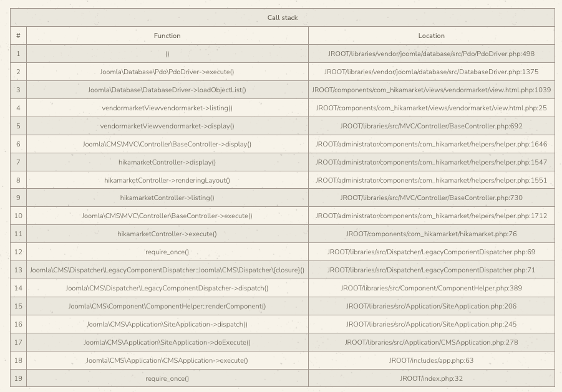The height and width of the screenshot is (392, 562).
Task: Click helper.php:1646 location cell
Action: tap(432, 144)
